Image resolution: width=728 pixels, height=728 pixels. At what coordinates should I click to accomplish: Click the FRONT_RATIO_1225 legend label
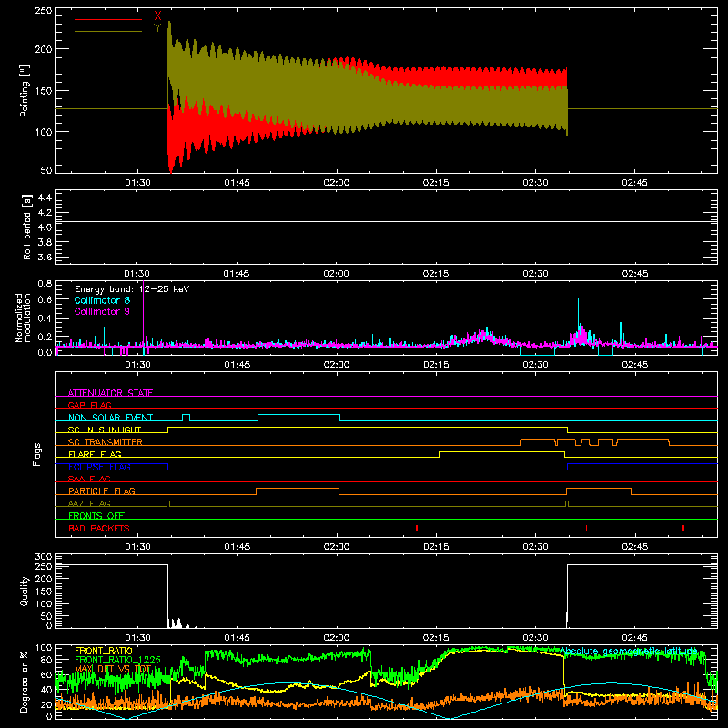pyautogui.click(x=117, y=660)
